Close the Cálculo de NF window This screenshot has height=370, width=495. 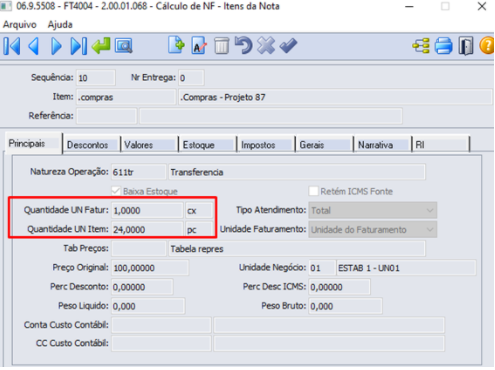[x=482, y=6]
